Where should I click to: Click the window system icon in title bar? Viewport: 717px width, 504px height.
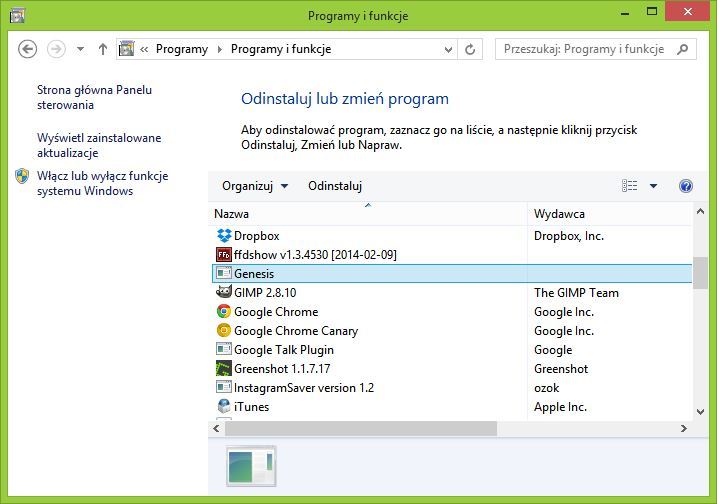(x=17, y=16)
